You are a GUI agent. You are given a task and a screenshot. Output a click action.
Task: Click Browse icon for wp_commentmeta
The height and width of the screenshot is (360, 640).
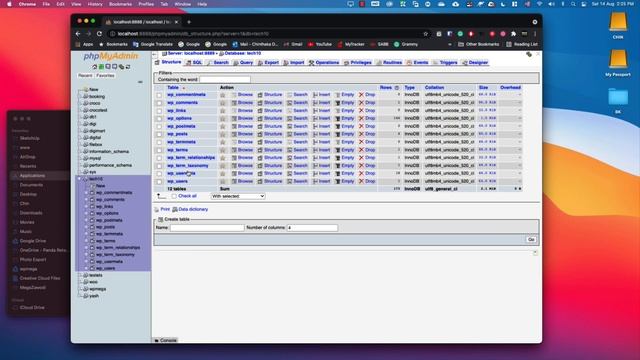(x=234, y=95)
